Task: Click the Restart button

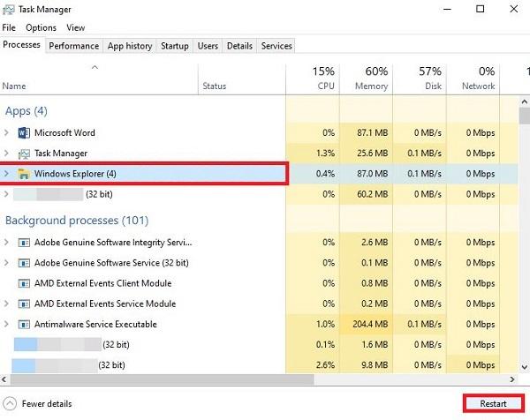Action: pos(493,403)
